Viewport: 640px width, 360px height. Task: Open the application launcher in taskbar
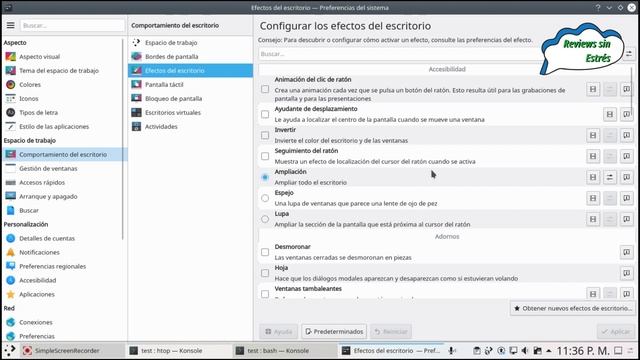[9, 350]
